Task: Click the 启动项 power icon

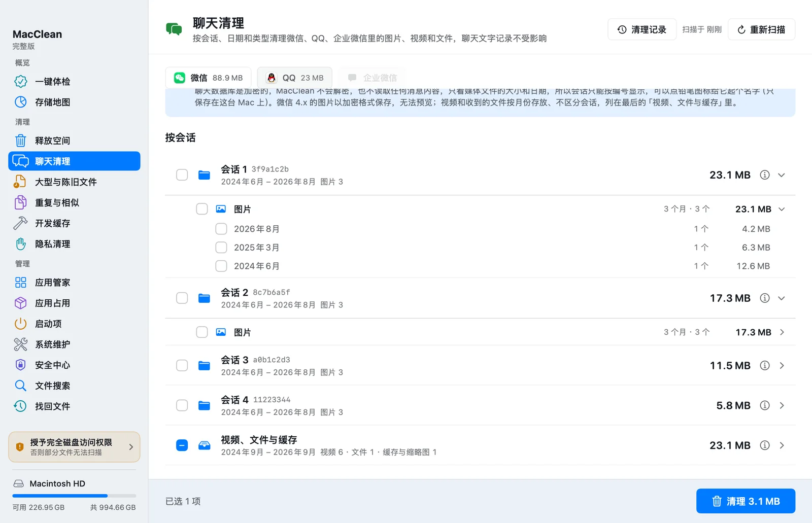Action: [x=21, y=324]
